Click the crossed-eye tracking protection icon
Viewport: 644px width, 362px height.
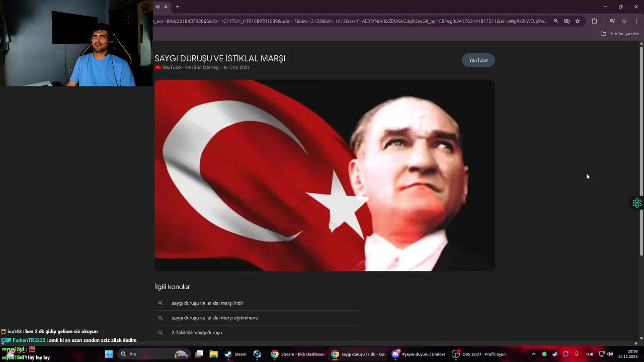(567, 21)
